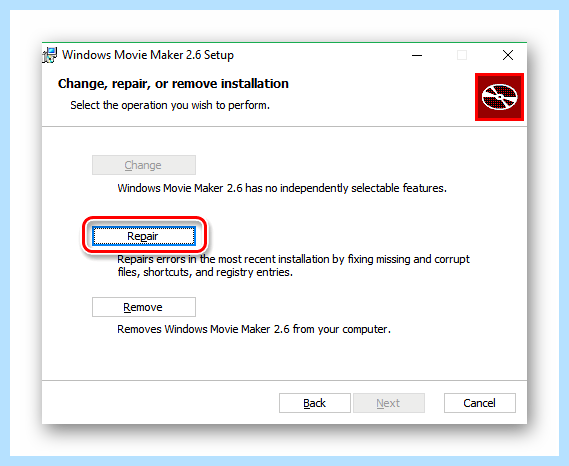Click the setup installer icon in title bar

(x=50, y=55)
